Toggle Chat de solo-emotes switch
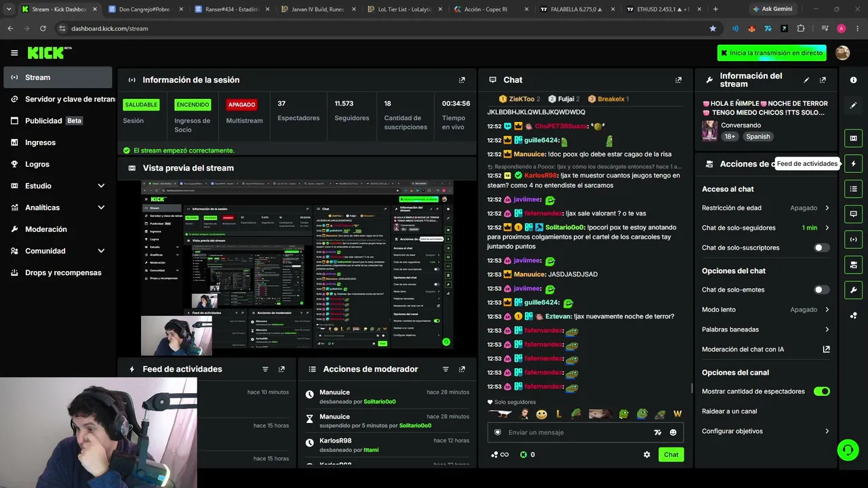The height and width of the screenshot is (488, 868). 821,290
